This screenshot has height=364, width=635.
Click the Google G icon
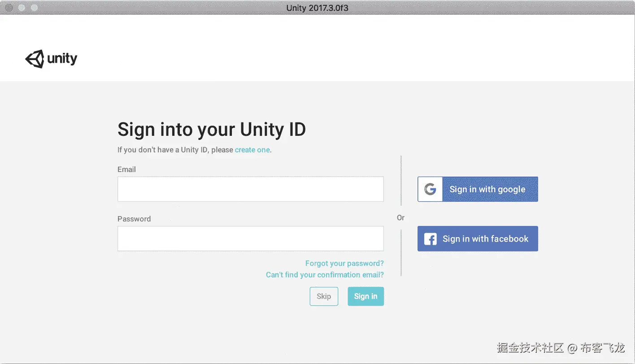(430, 189)
